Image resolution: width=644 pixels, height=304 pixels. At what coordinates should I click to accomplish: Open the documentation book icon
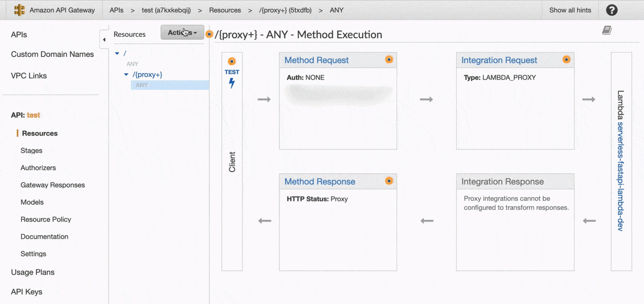[x=607, y=30]
